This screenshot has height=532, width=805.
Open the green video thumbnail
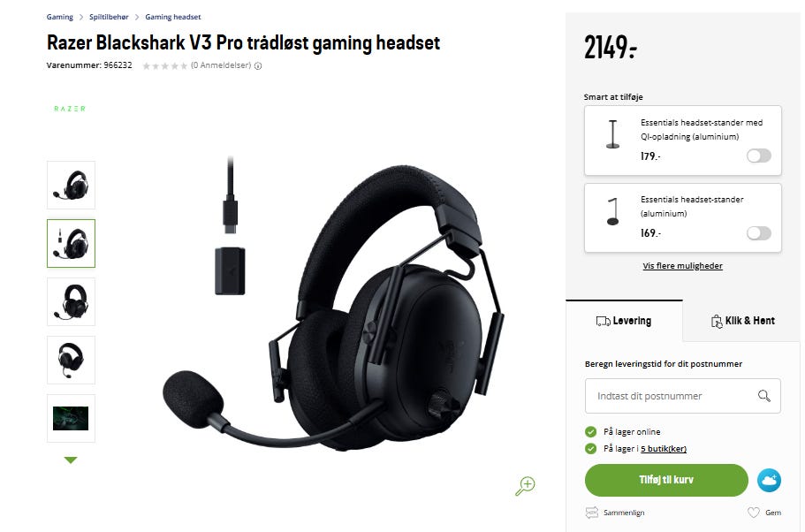[71, 418]
